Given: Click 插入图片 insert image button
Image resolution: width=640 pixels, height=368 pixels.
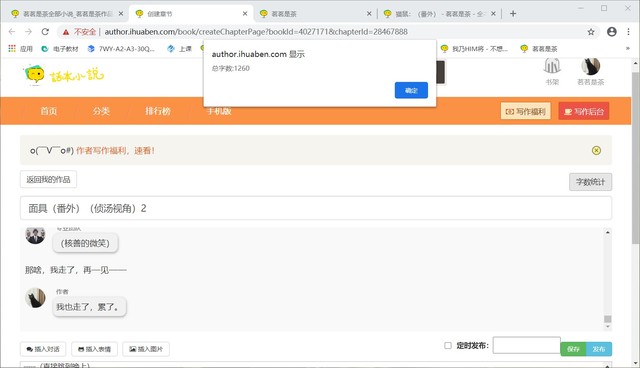Looking at the screenshot, I should [146, 349].
